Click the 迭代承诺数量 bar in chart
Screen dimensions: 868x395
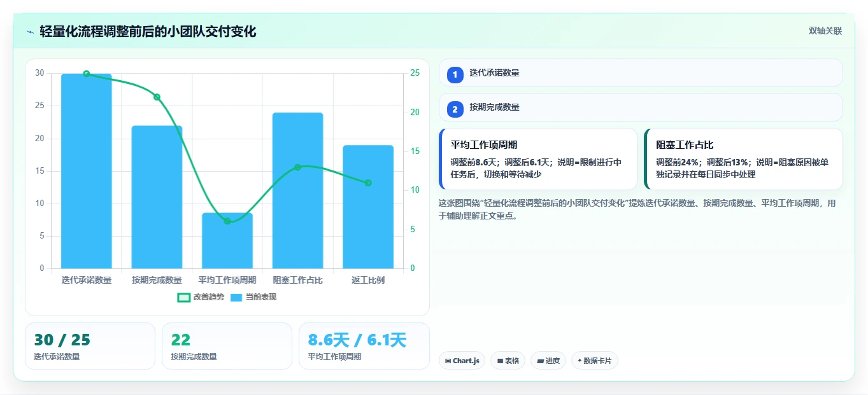point(87,171)
